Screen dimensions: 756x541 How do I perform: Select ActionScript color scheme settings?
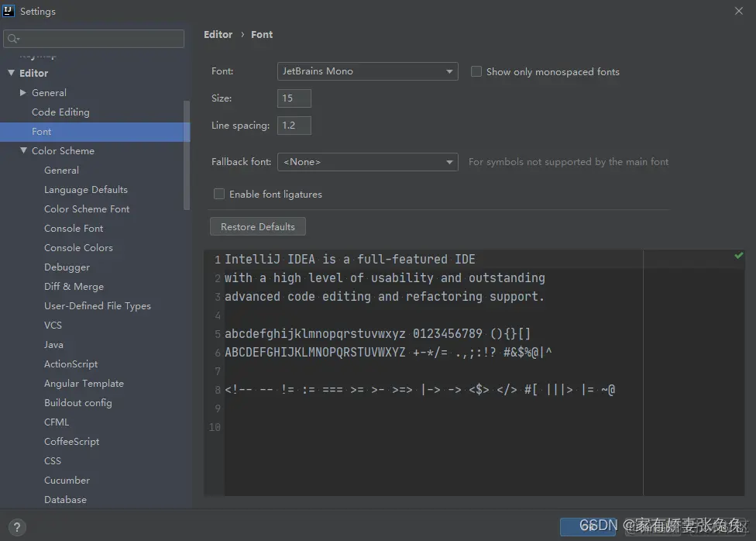tap(71, 364)
